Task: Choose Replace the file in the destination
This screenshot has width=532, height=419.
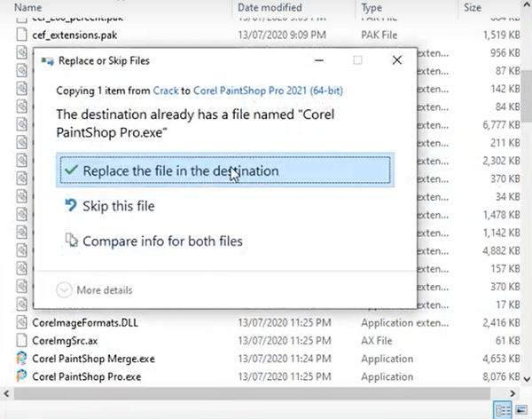Action: 225,170
